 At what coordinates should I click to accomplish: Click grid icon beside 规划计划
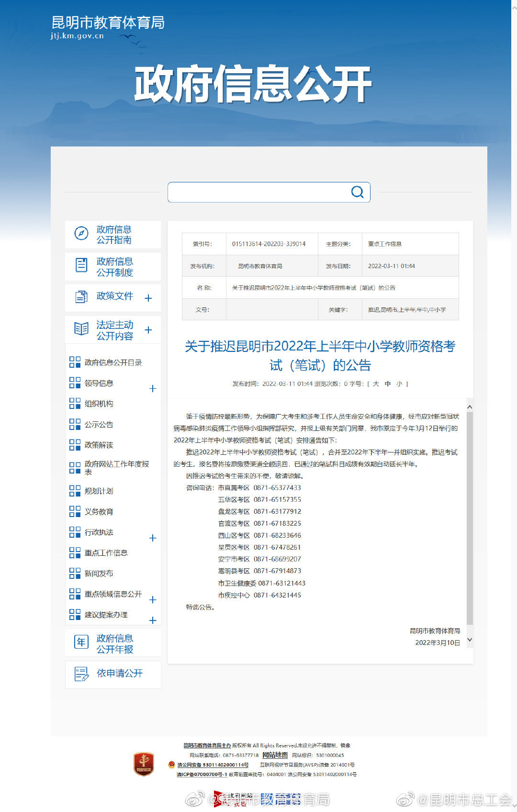(75, 490)
